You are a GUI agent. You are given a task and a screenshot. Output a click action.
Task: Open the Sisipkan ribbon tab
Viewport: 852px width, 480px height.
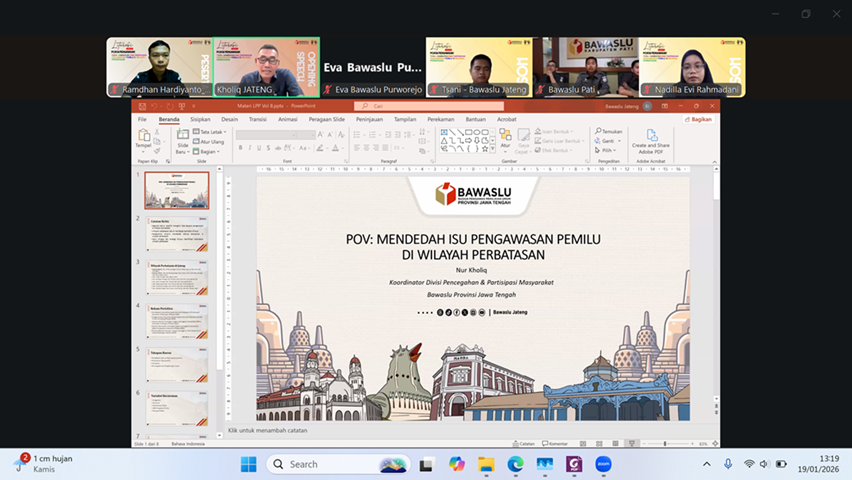coord(200,119)
